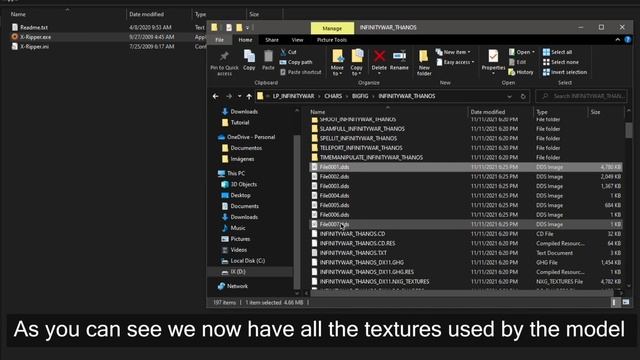Select SLAMFULL_INFINITYWAR_THANOS folder

(466, 129)
